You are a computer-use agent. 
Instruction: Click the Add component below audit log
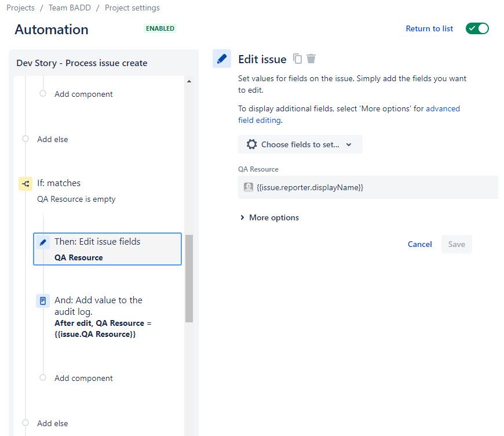point(83,378)
